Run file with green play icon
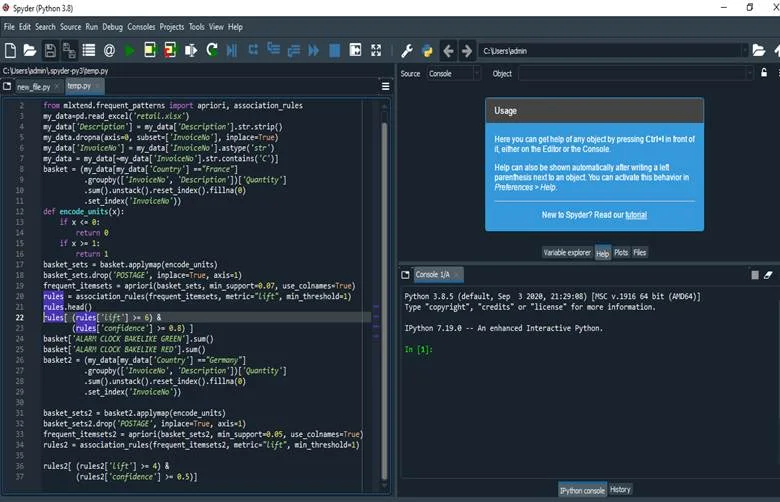Viewport: 780px width, 502px height. coord(129,50)
